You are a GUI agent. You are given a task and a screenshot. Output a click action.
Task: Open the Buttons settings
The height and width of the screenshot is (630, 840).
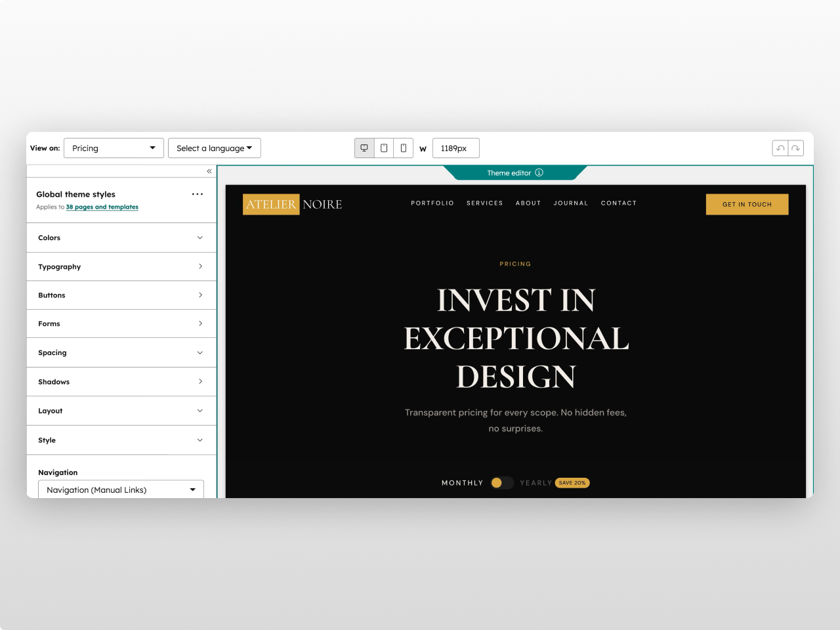[121, 295]
